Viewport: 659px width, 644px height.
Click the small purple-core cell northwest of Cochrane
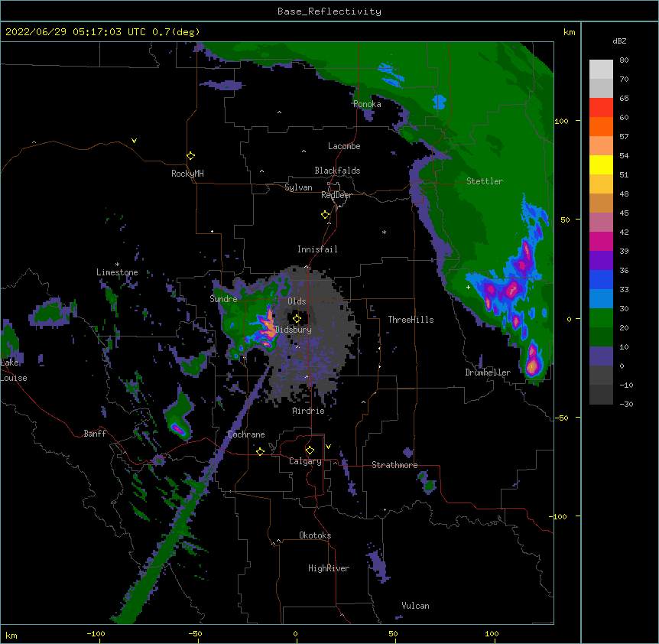[x=178, y=429]
